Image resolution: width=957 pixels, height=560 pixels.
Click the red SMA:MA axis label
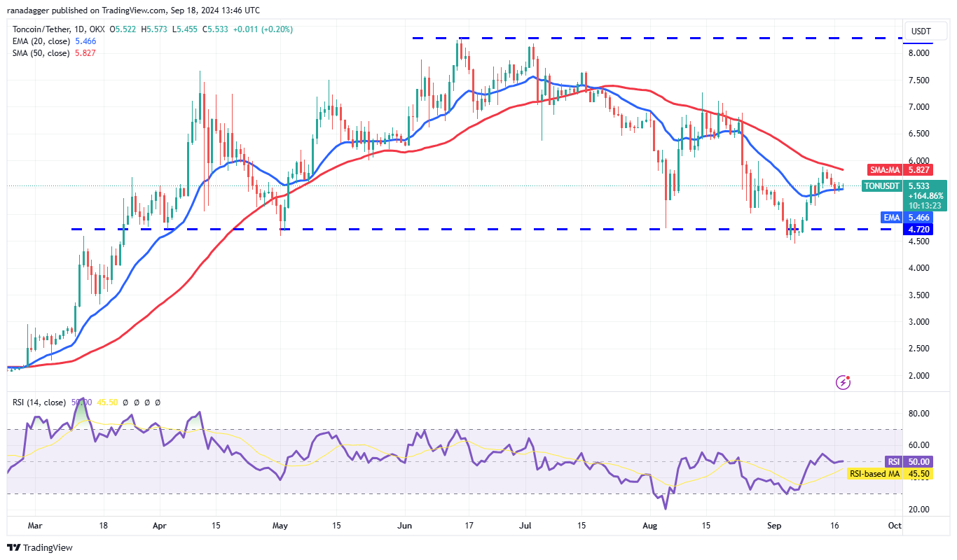tap(885, 169)
